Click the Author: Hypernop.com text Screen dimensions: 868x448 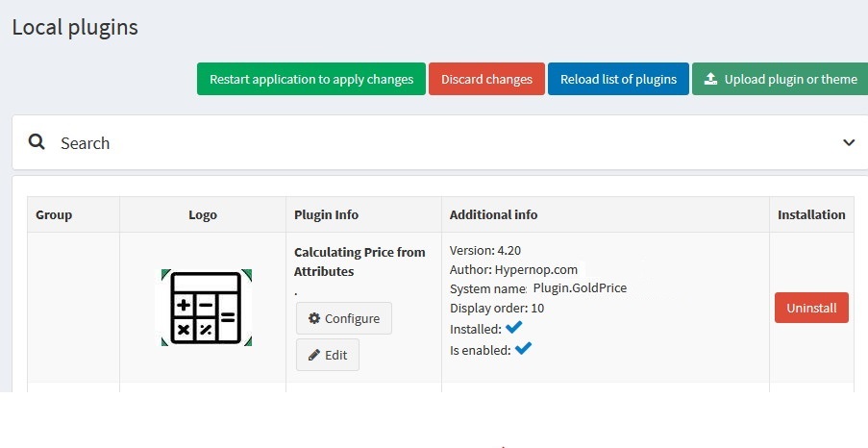pyautogui.click(x=513, y=270)
